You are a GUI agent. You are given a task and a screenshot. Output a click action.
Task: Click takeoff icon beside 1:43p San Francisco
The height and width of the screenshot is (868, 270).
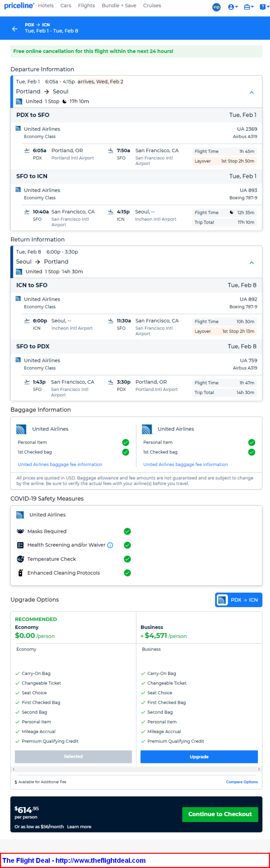(x=27, y=382)
